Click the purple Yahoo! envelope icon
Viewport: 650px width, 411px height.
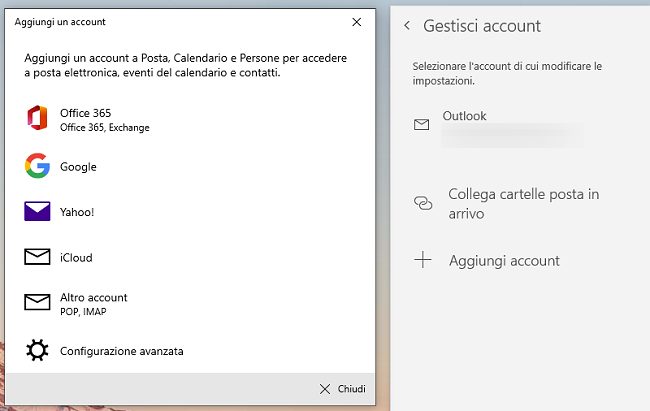coord(37,211)
